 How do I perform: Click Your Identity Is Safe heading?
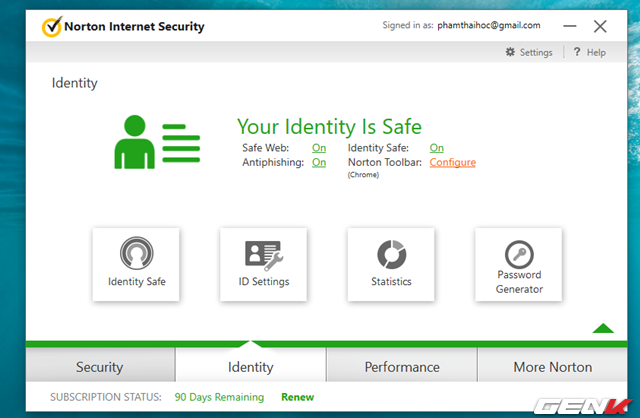(329, 127)
